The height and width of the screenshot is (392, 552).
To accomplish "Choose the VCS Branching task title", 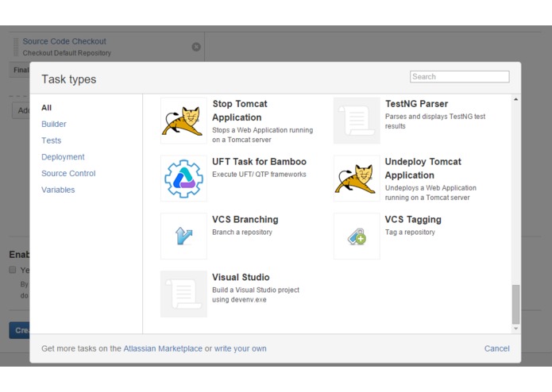I will pos(245,219).
